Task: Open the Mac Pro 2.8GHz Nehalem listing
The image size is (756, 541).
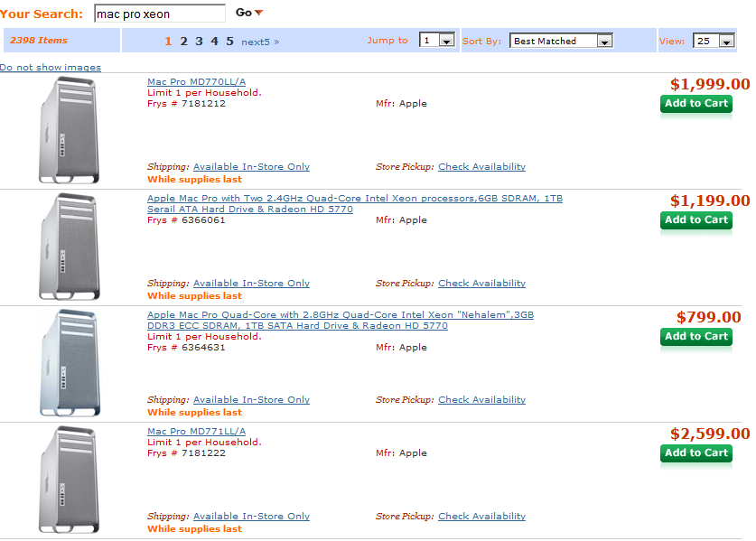Action: click(341, 320)
